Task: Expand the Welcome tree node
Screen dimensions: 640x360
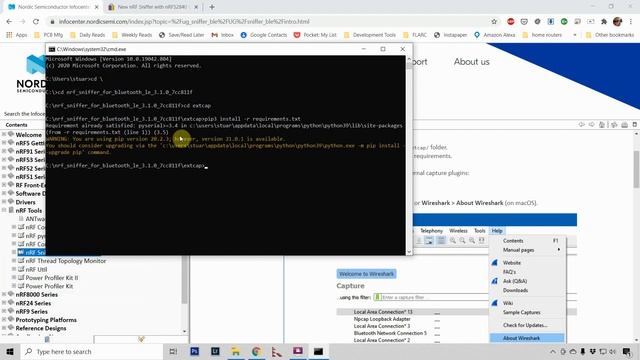Action: pyautogui.click(x=4, y=134)
